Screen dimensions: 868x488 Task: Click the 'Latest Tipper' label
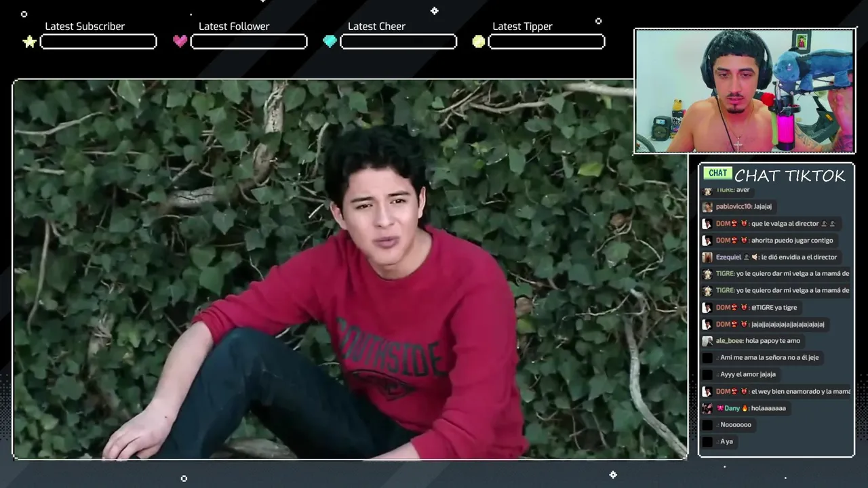[522, 26]
